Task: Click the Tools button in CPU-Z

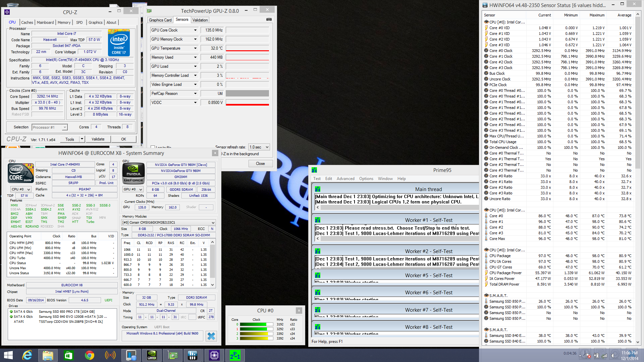Action: [70, 139]
